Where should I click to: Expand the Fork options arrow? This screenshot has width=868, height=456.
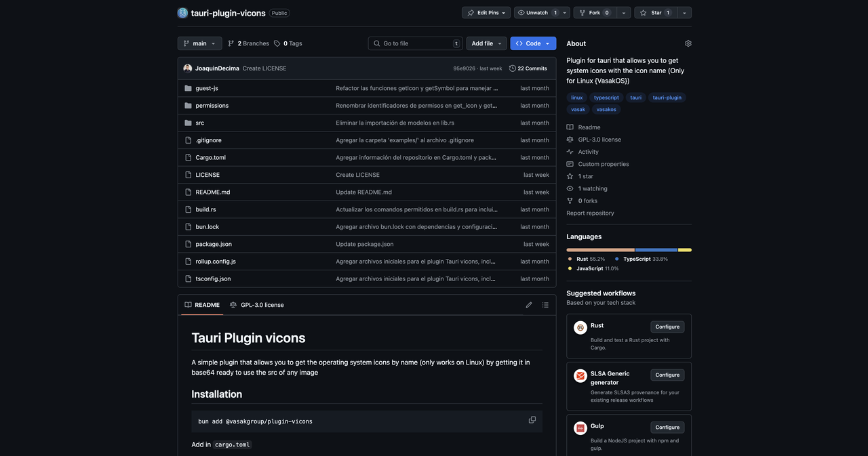(623, 13)
